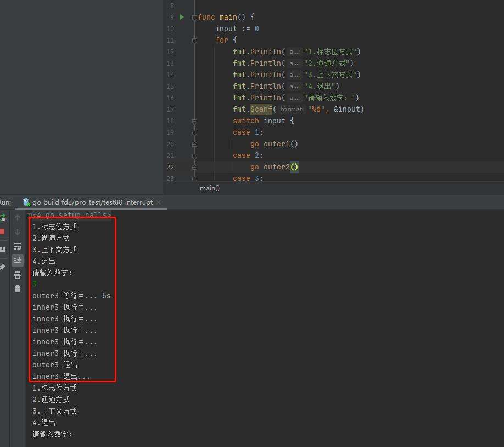Open the Run panel layout options icon
The height and width of the screenshot is (447, 504).
pyautogui.click(x=3, y=249)
